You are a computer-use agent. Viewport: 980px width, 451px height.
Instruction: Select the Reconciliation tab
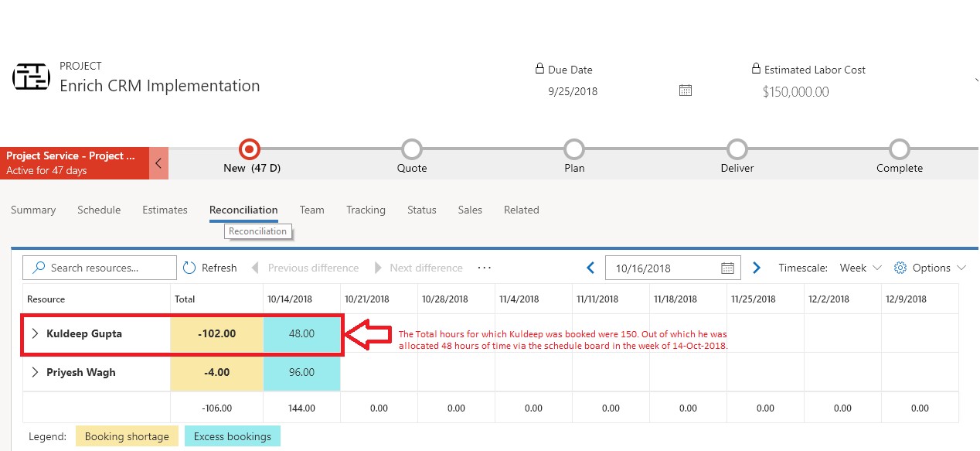[243, 210]
